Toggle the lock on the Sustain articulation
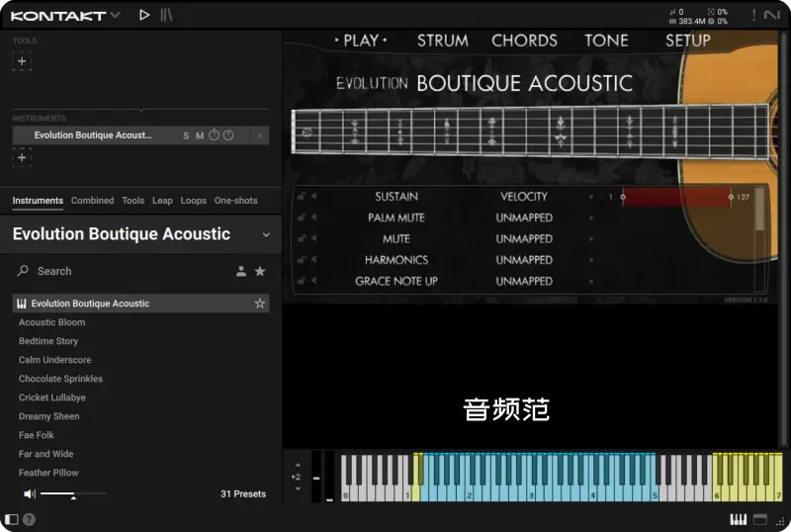The height and width of the screenshot is (532, 791). (302, 197)
